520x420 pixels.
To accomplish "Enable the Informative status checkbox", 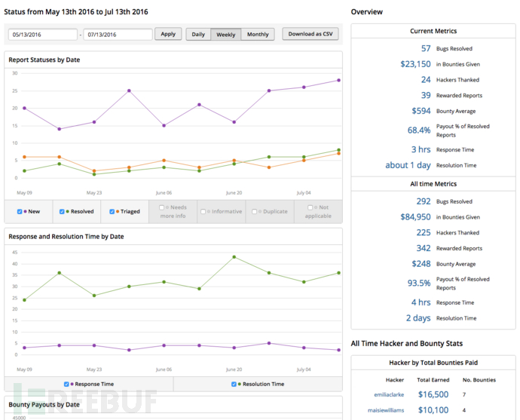I will [203, 212].
